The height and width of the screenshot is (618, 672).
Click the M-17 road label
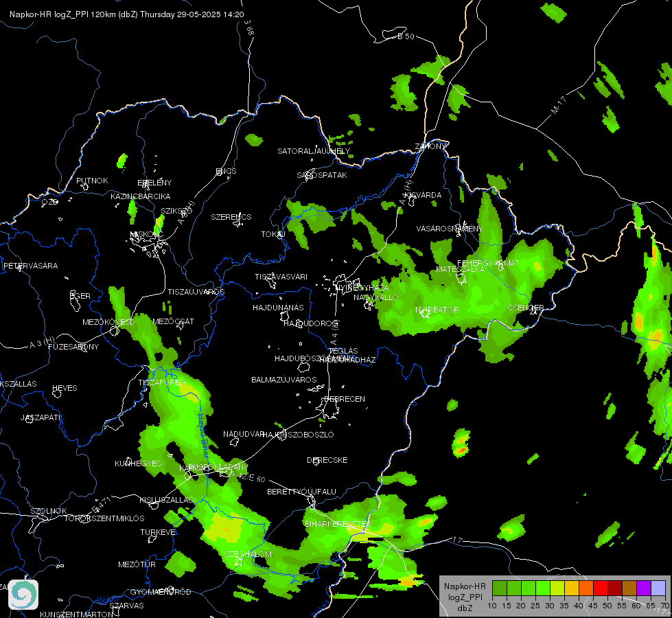tap(559, 105)
